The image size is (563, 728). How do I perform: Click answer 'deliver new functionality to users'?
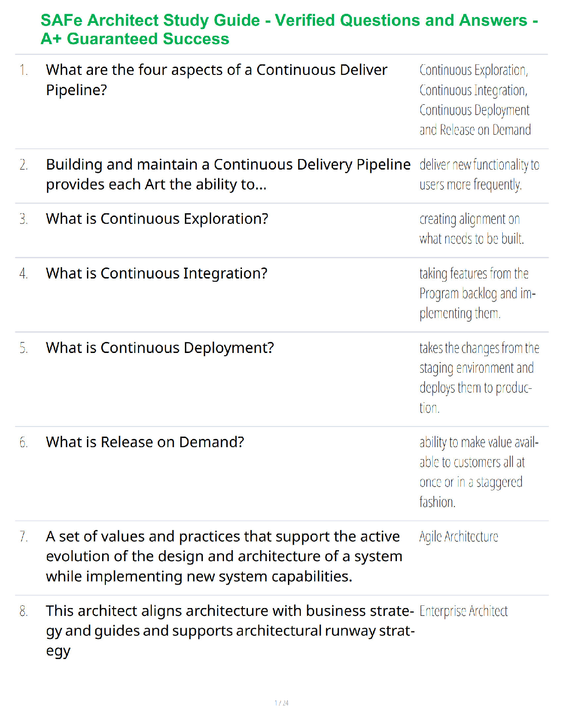pos(479,174)
